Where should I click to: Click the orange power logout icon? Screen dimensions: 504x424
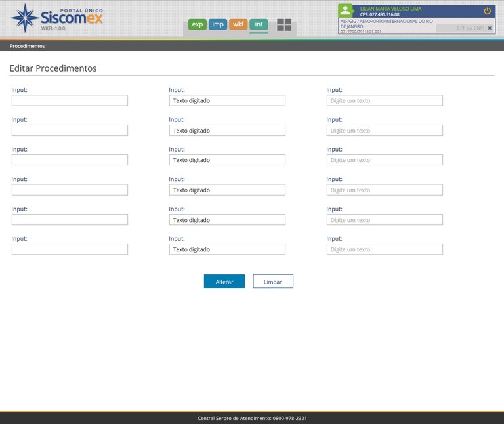[487, 11]
